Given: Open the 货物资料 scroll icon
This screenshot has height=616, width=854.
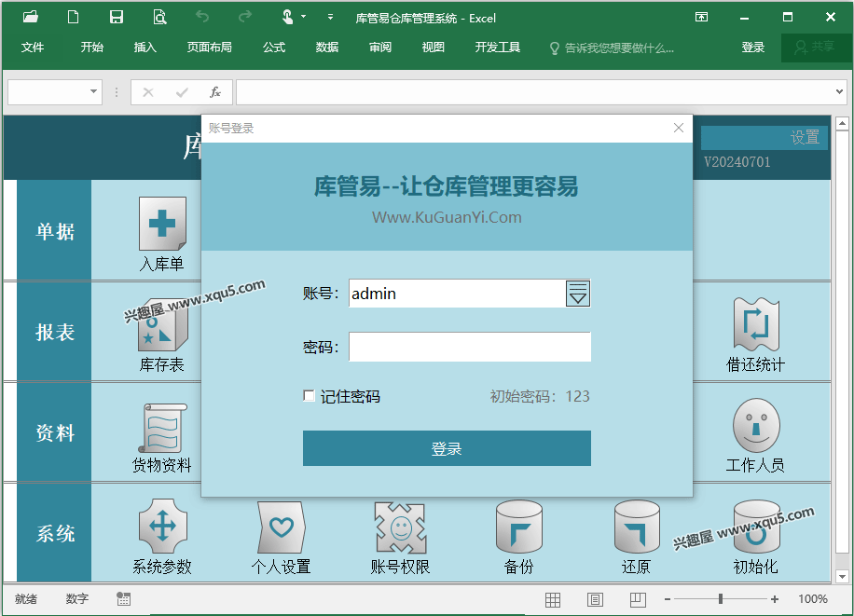Looking at the screenshot, I should click(162, 428).
